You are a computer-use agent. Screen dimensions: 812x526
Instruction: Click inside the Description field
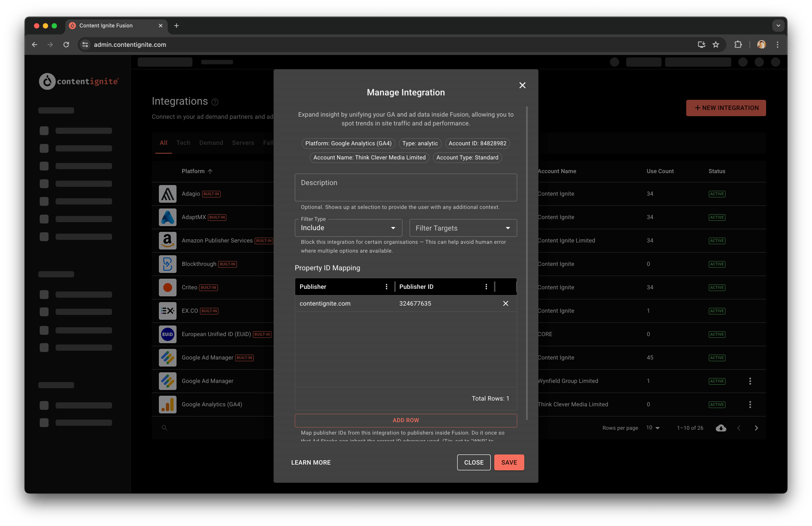[406, 187]
